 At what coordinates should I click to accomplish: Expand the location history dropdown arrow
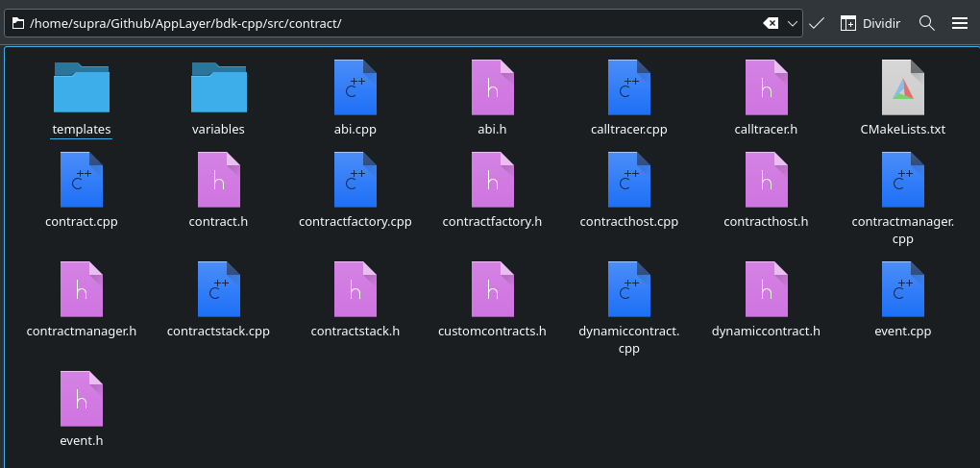point(793,24)
